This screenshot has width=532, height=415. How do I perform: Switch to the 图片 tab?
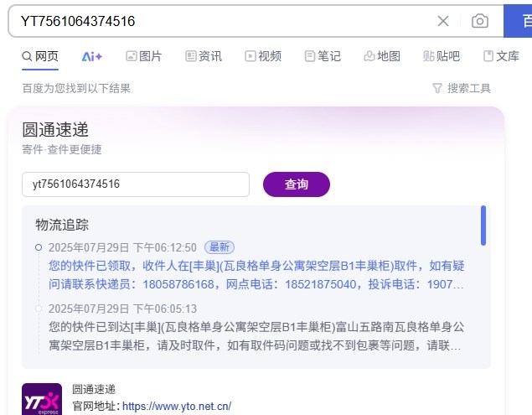click(144, 56)
